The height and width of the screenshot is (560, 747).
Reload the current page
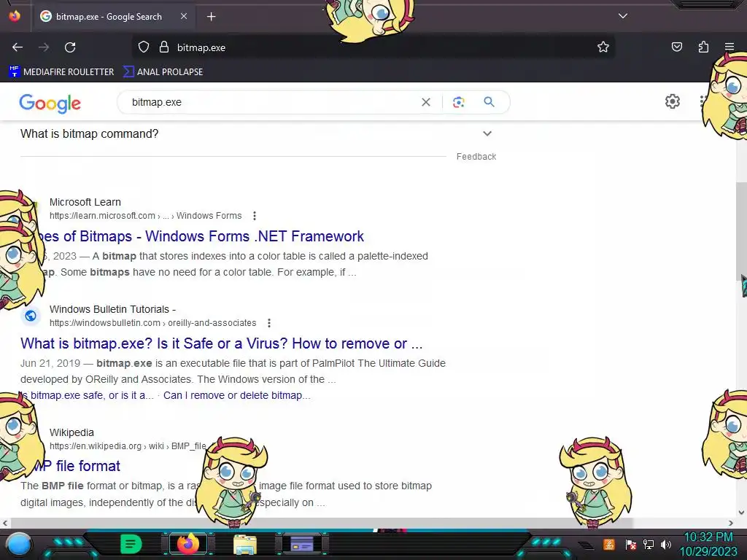pyautogui.click(x=70, y=47)
